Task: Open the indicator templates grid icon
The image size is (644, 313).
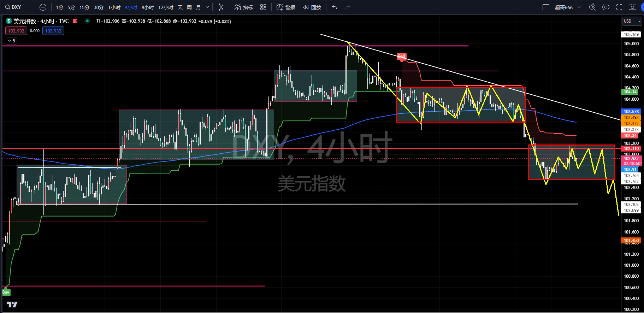Action: [263, 7]
